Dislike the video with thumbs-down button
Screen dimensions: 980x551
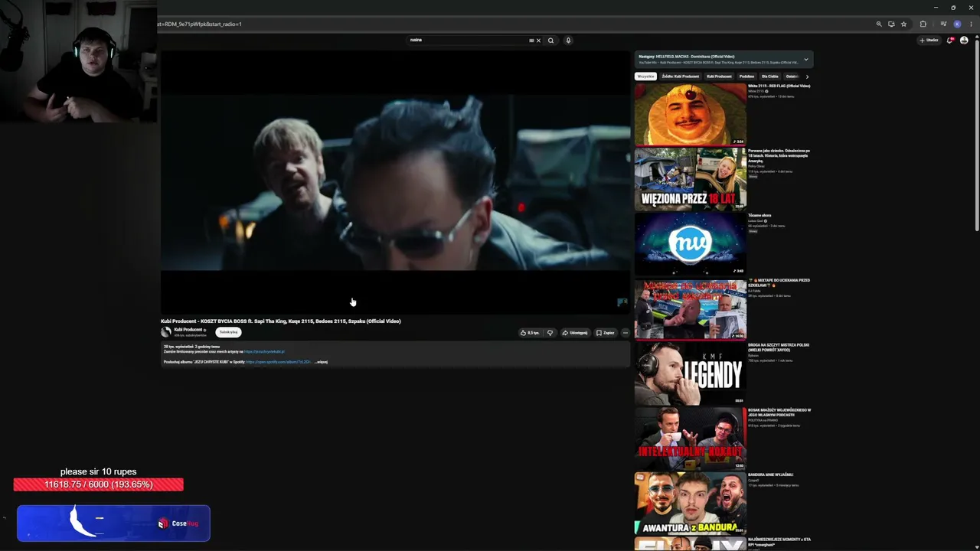click(550, 333)
